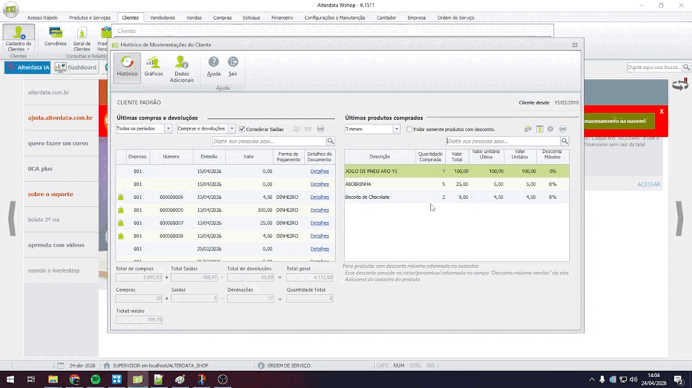This screenshot has width=692, height=388.
Task: Select Biscoito de Chocolate product row
Action: click(x=457, y=197)
